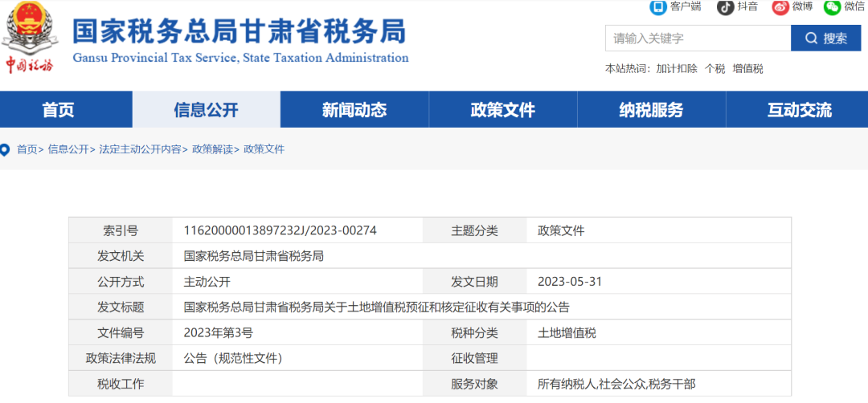Click the 文件编号 label cell
This screenshot has width=868, height=403.
point(121,333)
